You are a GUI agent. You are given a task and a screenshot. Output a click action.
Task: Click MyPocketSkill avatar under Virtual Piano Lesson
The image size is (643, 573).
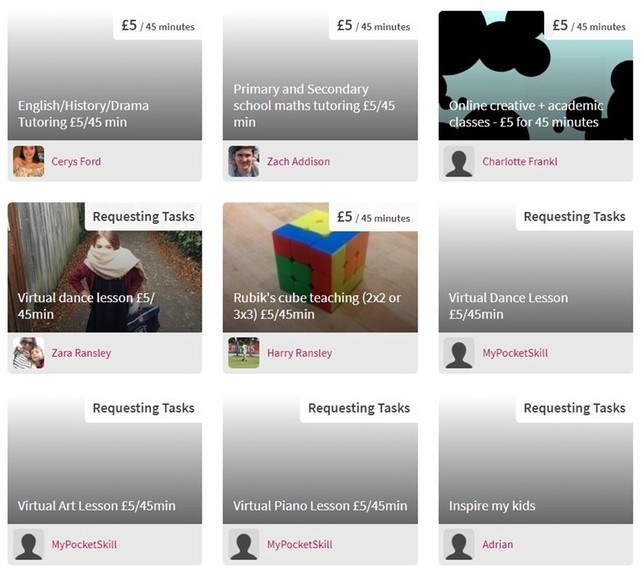[244, 544]
